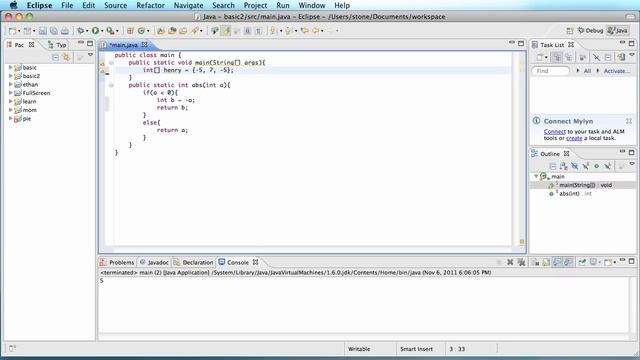Open the Navigate menu
This screenshot has width=640, height=360.
click(188, 5)
